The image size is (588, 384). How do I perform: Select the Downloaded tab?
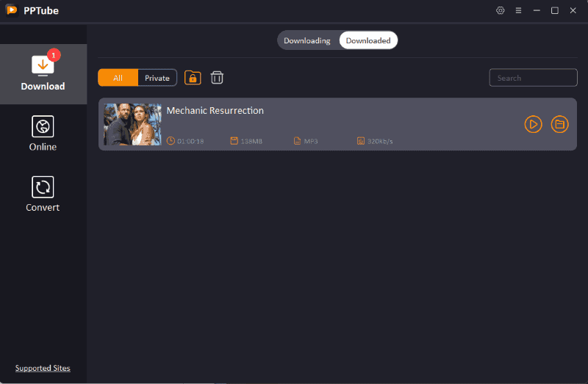tap(368, 40)
